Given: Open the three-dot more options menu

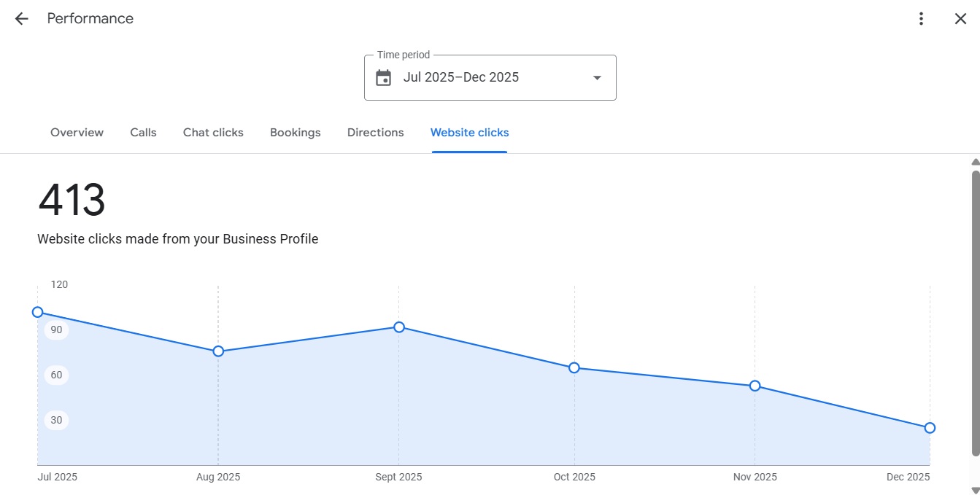Looking at the screenshot, I should tap(922, 19).
